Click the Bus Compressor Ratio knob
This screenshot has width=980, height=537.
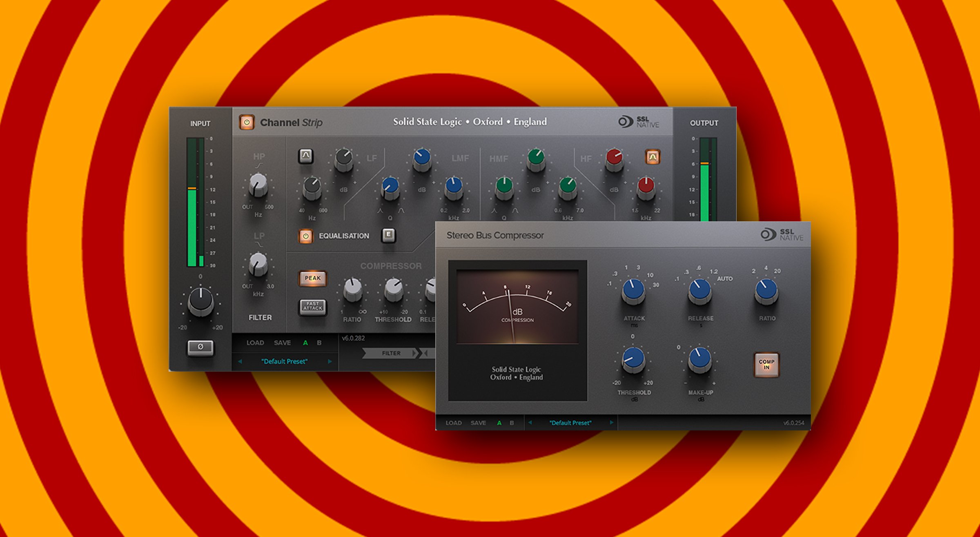766,292
